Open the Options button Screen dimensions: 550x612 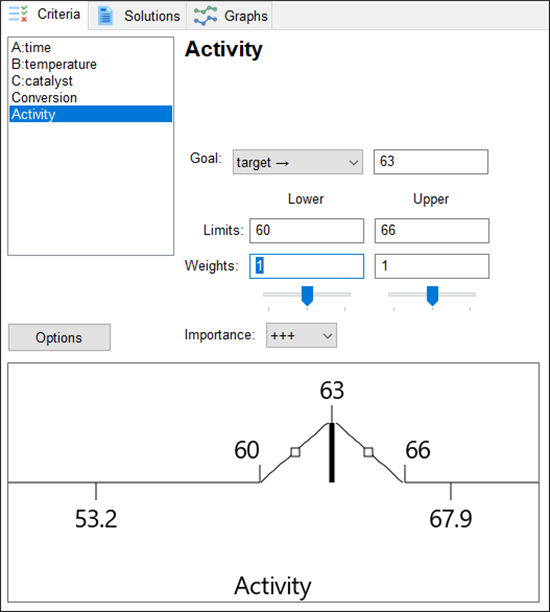point(59,337)
